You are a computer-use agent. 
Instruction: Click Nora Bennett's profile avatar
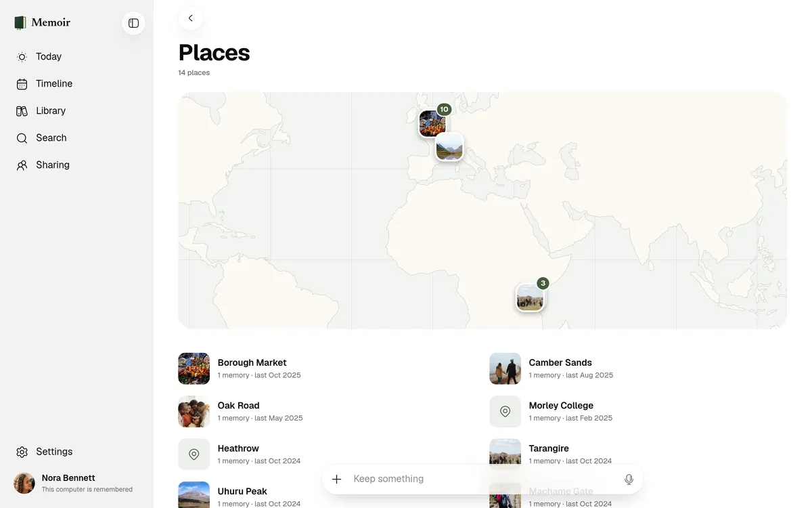(24, 483)
